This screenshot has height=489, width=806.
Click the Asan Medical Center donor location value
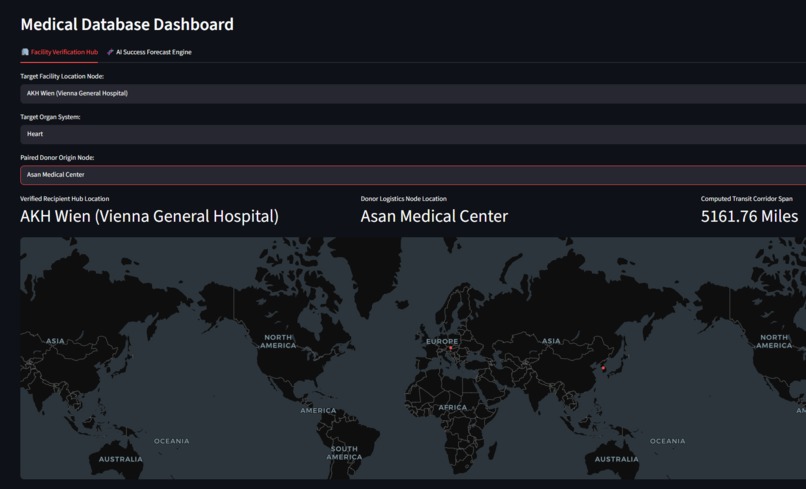(434, 216)
